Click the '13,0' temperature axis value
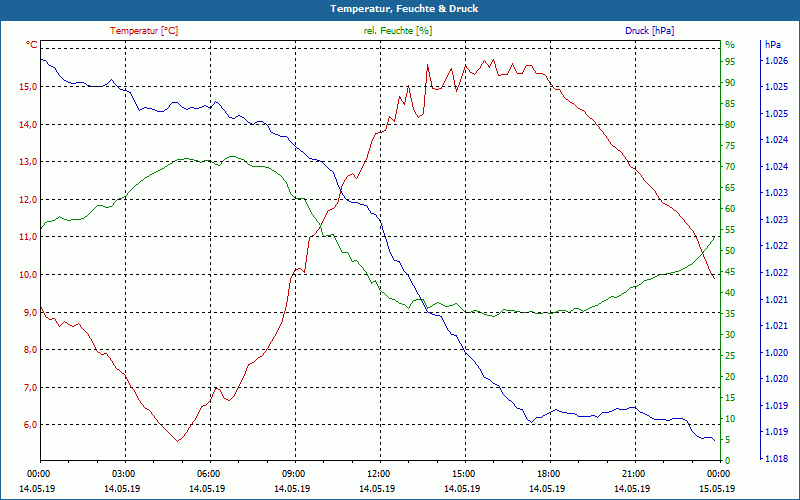The image size is (800, 500). (29, 162)
